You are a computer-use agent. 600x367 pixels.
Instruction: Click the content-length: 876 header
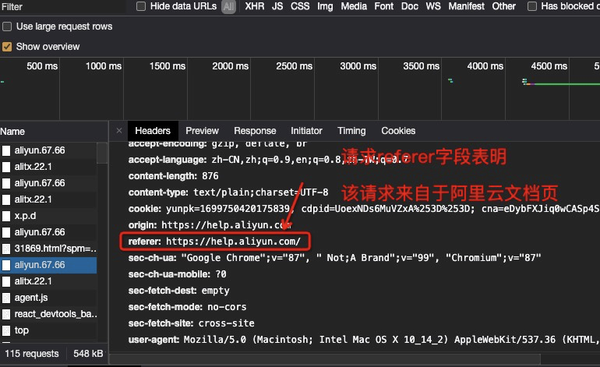click(x=173, y=176)
